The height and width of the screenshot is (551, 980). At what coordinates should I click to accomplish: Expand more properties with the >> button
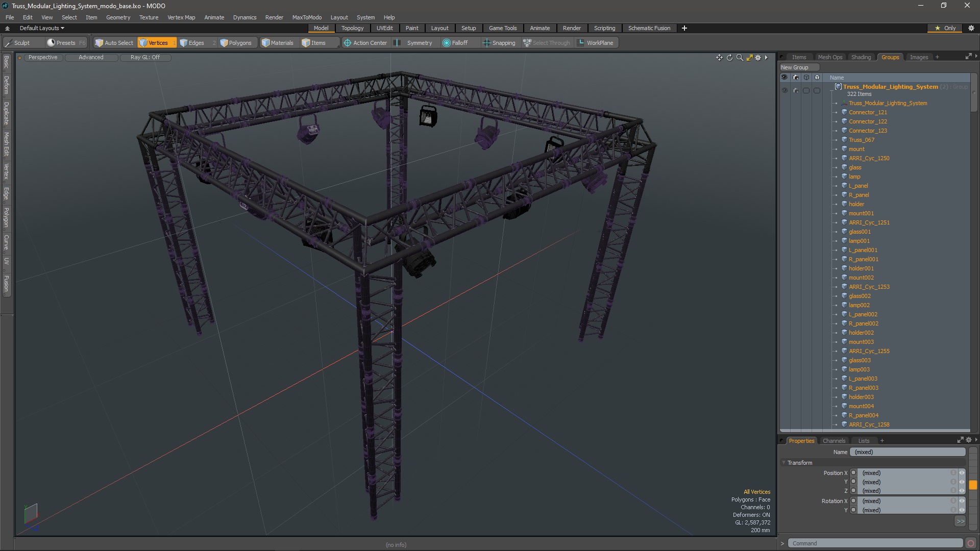(960, 521)
